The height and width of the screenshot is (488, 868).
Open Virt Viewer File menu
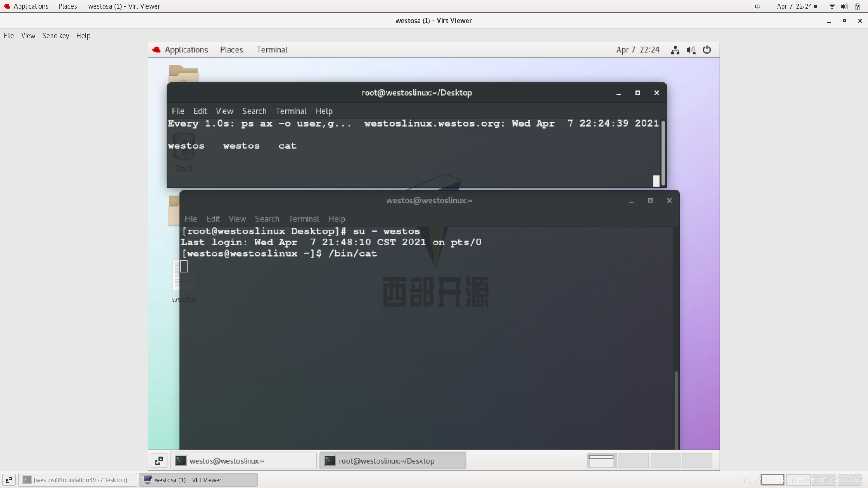(x=9, y=36)
